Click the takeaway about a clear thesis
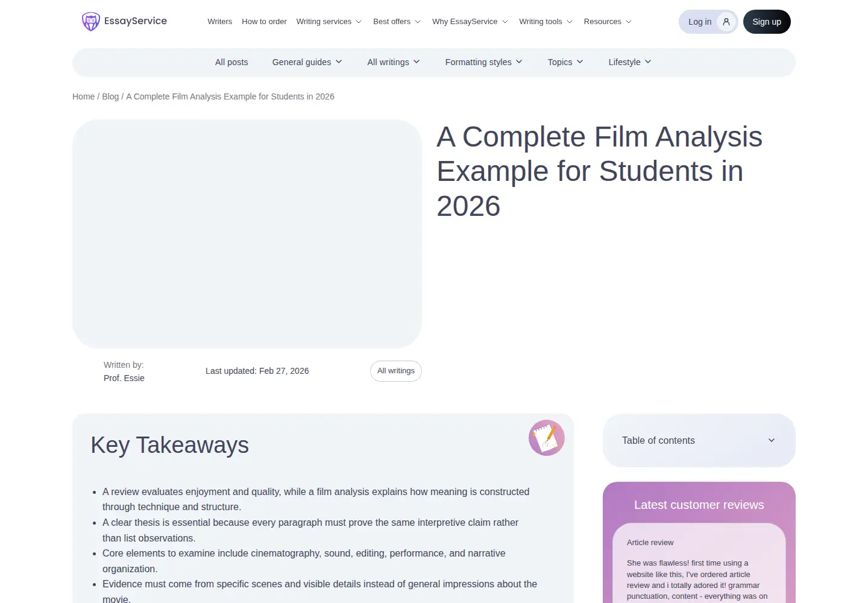Viewport: 868px width, 603px height. tap(310, 530)
